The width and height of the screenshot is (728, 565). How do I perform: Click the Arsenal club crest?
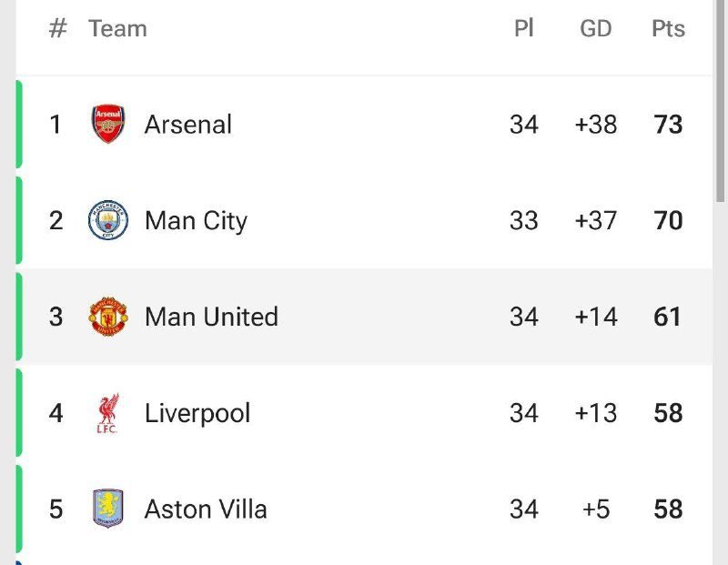coord(108,125)
